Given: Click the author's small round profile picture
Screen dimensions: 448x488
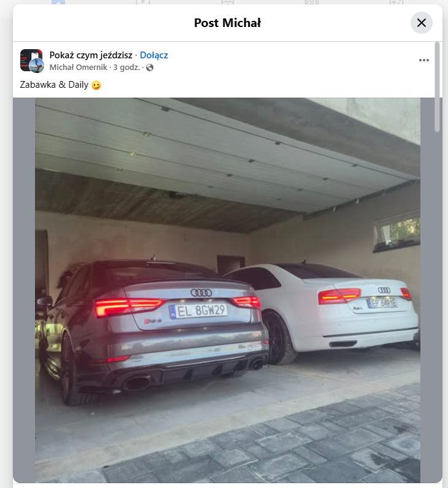Looking at the screenshot, I should click(37, 66).
